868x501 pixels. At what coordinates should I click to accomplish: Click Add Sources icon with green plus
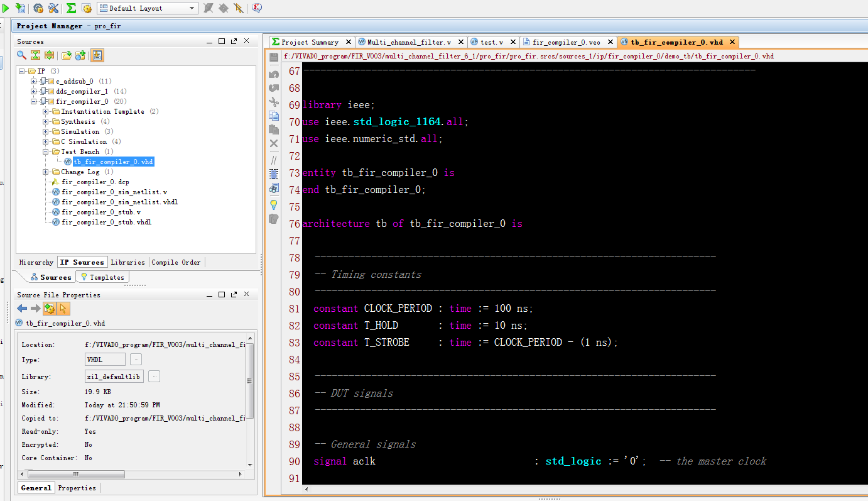(x=80, y=55)
